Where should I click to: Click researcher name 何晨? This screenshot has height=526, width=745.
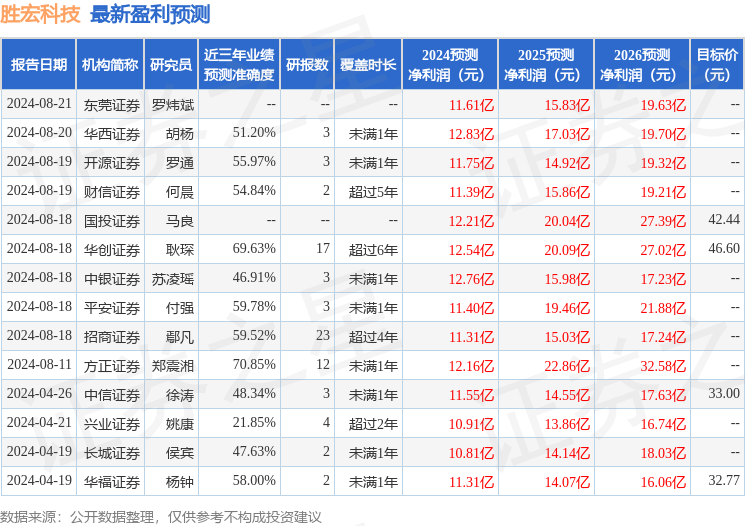(180, 192)
